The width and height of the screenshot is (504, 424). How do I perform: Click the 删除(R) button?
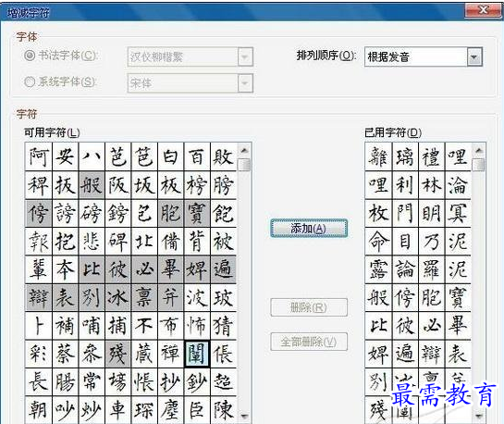pos(309,307)
